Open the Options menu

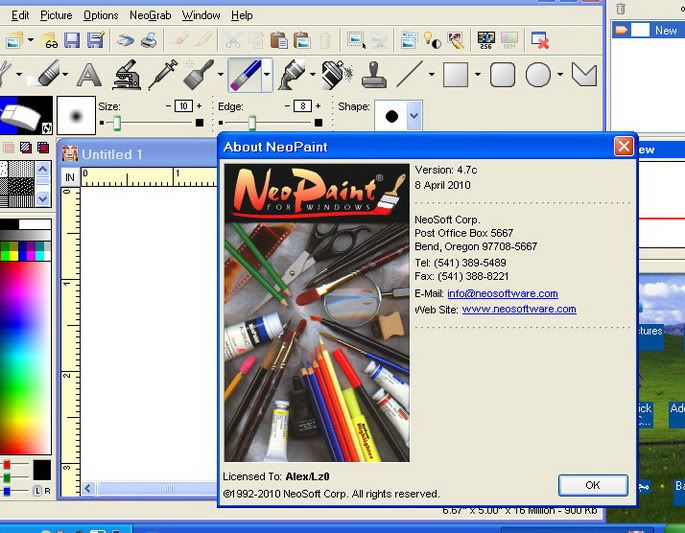(x=101, y=15)
